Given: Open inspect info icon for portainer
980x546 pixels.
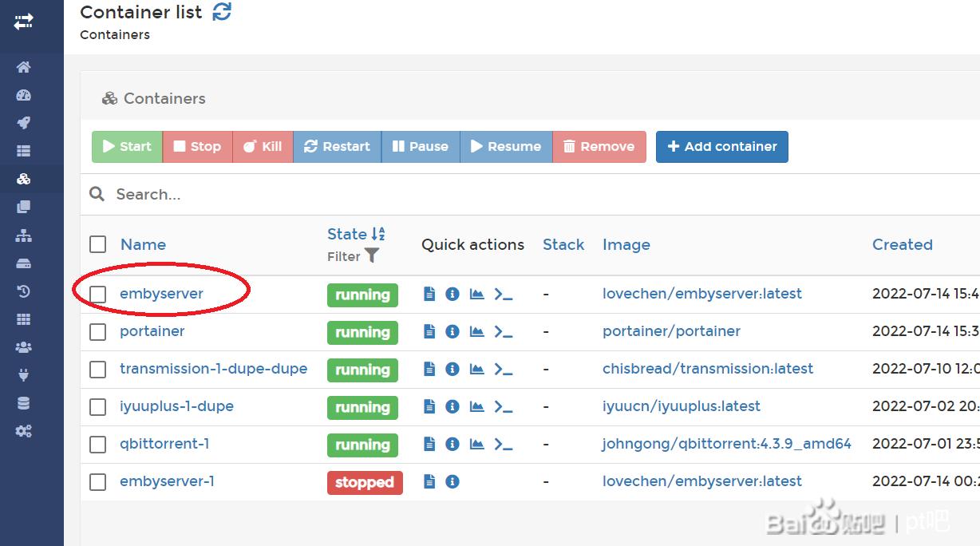Looking at the screenshot, I should click(x=452, y=331).
